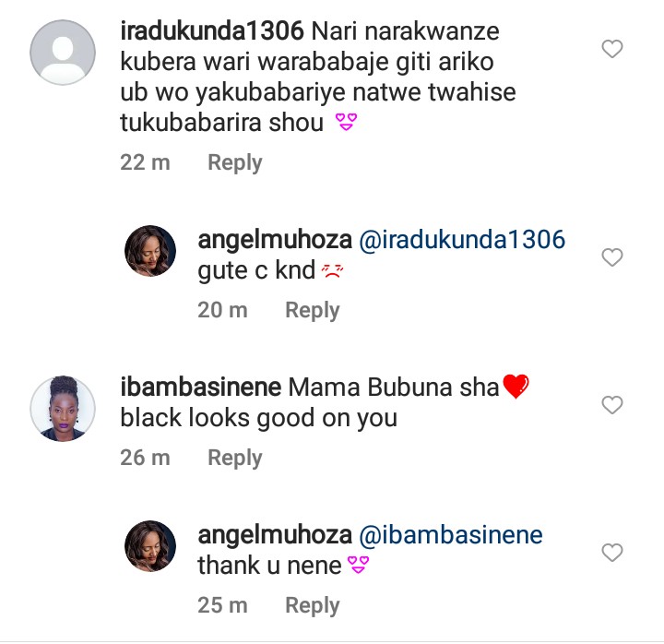Open the ibambasinene username link
Viewport: 664px width, 644px height.
[x=200, y=387]
